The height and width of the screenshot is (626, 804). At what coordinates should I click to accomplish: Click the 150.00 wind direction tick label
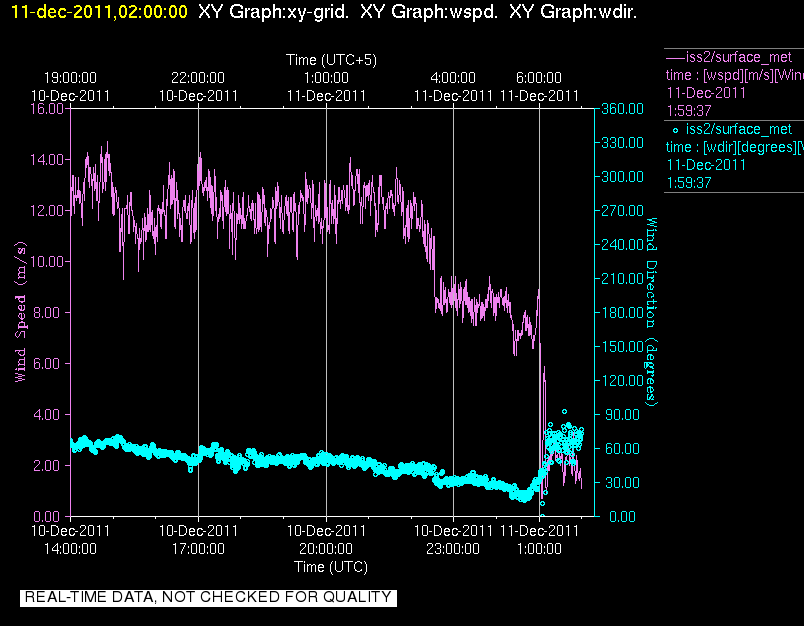point(622,347)
